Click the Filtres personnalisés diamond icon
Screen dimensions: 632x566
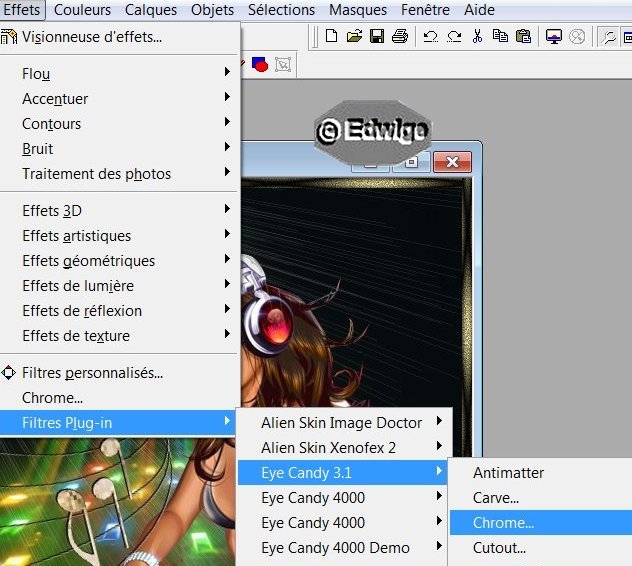(x=8, y=373)
